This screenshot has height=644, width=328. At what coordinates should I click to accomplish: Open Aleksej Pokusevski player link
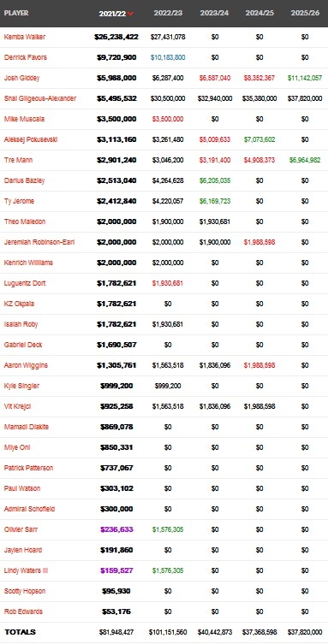point(31,139)
